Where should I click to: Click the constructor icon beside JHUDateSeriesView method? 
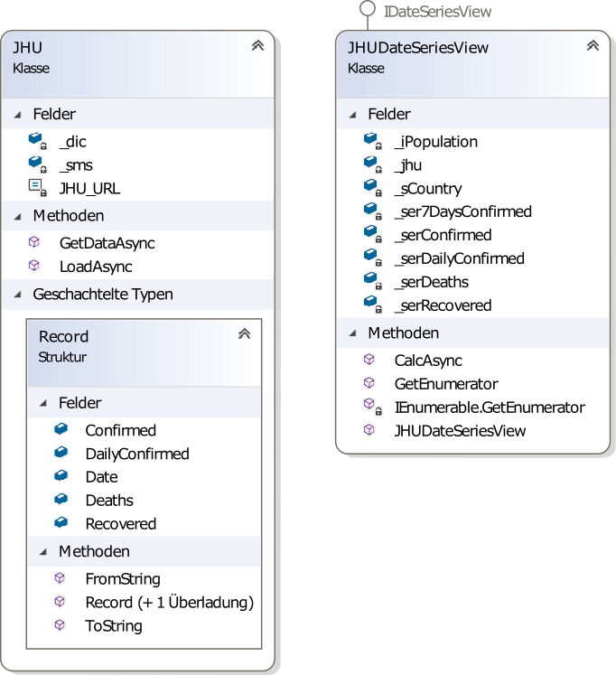[369, 429]
